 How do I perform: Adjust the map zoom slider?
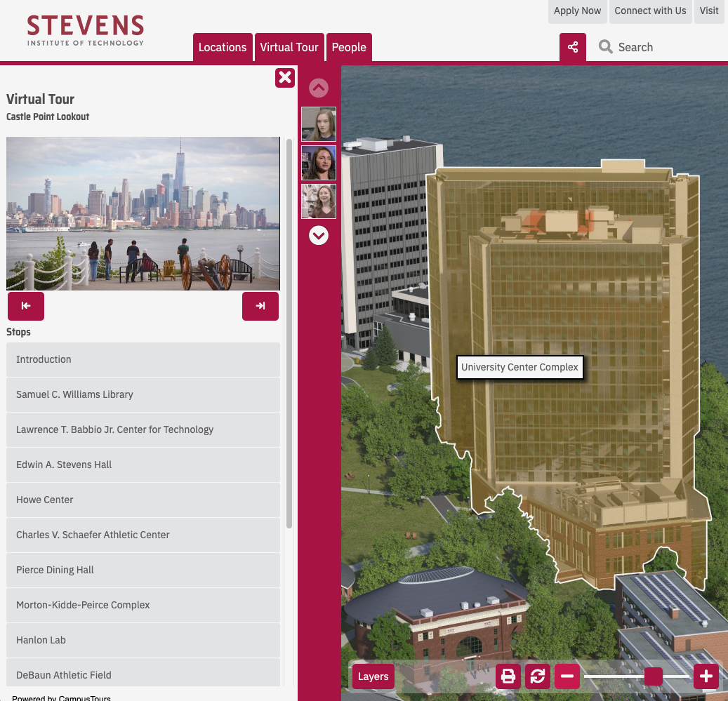click(x=653, y=676)
